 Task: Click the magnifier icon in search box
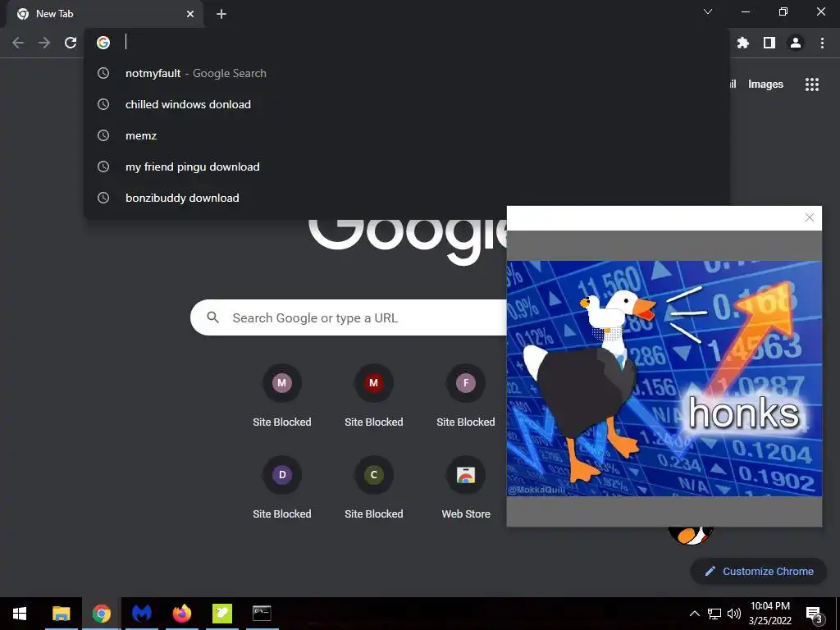coord(213,317)
